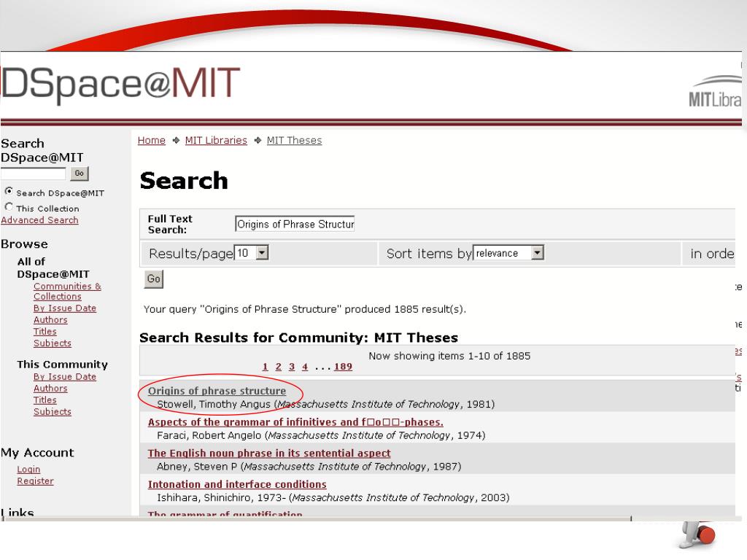The width and height of the screenshot is (747, 560).
Task: Browse This Community Subjects link
Action: [x=52, y=412]
